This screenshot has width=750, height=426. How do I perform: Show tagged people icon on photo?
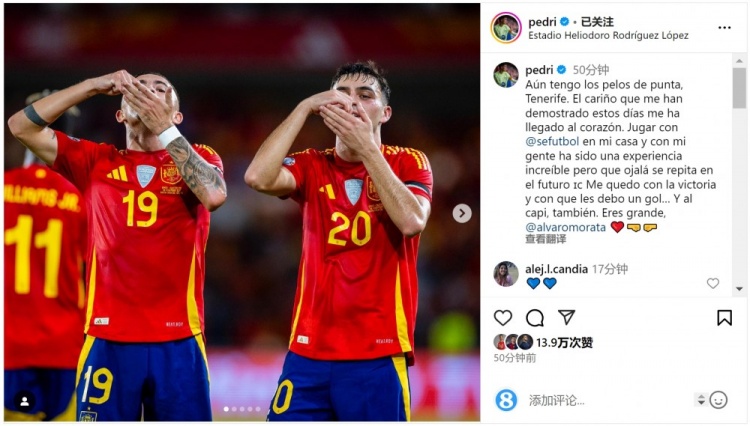[x=25, y=402]
